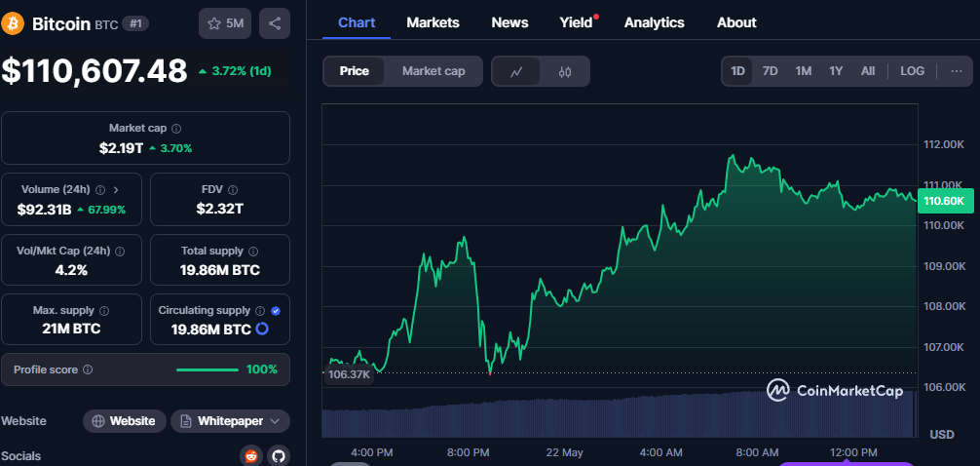Image resolution: width=980 pixels, height=466 pixels.
Task: Open the Yield tab
Action: tap(577, 23)
